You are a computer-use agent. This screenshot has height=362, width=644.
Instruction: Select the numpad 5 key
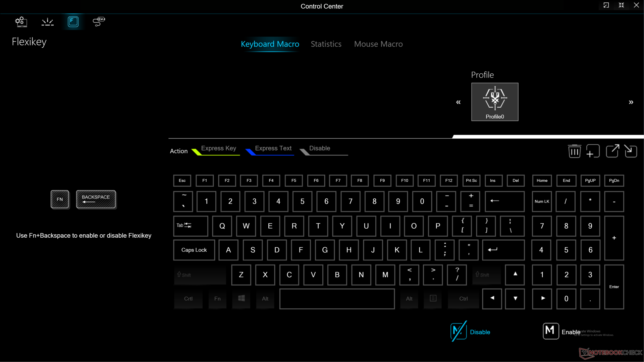click(x=566, y=250)
